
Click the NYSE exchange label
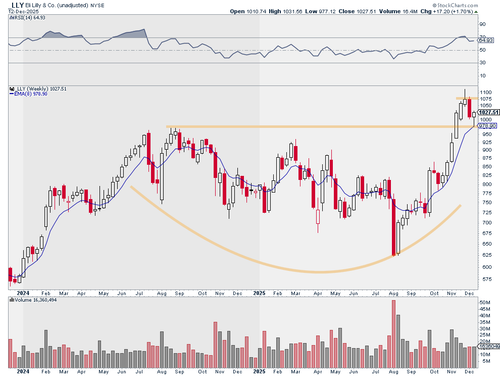coord(97,5)
